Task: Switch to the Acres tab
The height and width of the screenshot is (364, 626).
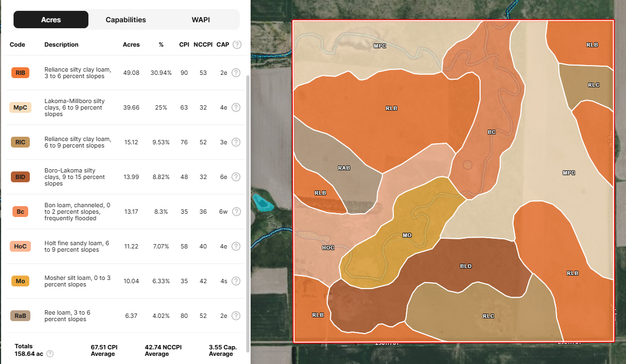Action: pyautogui.click(x=51, y=20)
